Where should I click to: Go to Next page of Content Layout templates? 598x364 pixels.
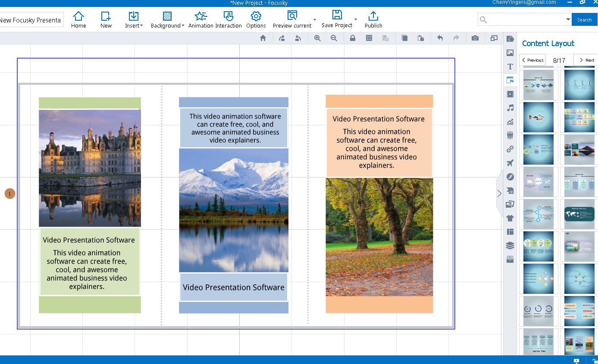coord(585,60)
